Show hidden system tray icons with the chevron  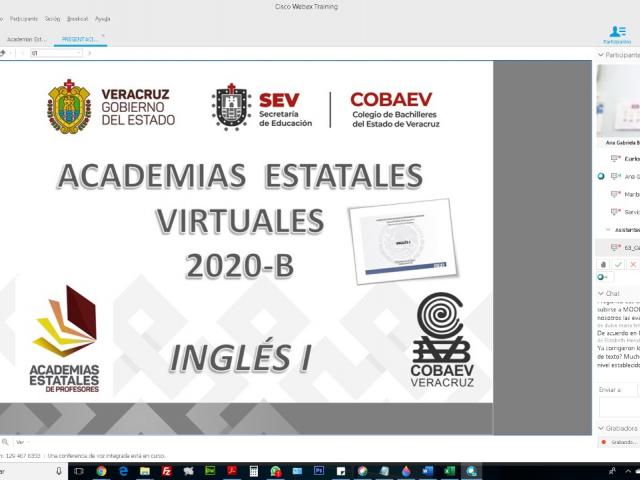(628, 471)
